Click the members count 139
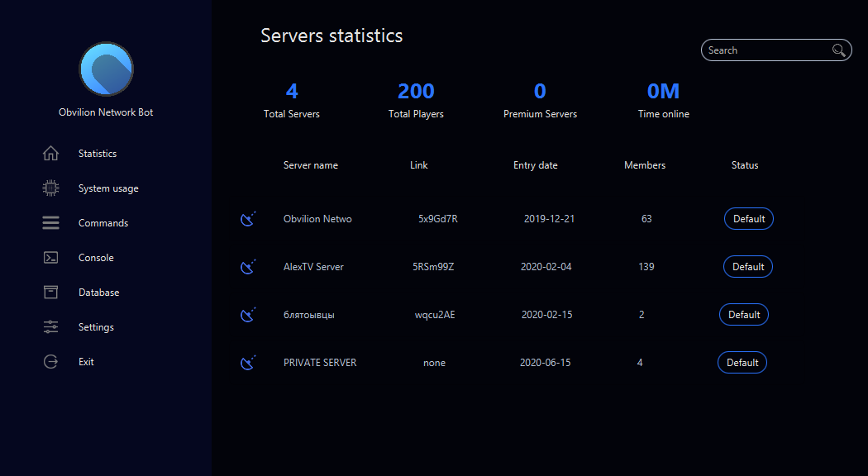The width and height of the screenshot is (868, 476). pyautogui.click(x=646, y=267)
